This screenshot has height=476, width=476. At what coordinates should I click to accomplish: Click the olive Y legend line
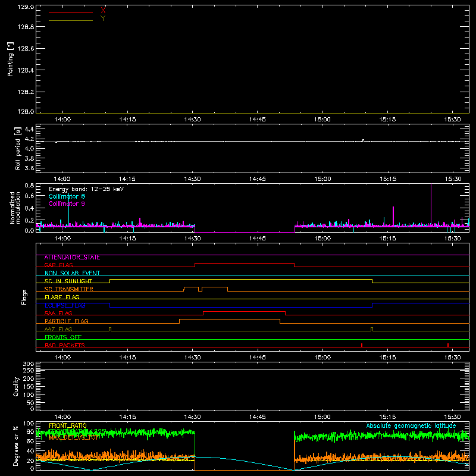click(71, 20)
